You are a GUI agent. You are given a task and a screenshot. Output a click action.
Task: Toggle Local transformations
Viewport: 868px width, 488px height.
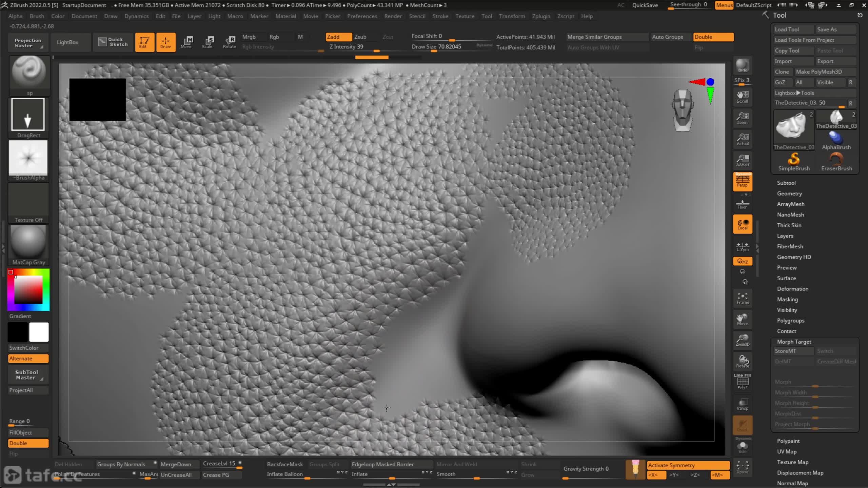pos(743,224)
